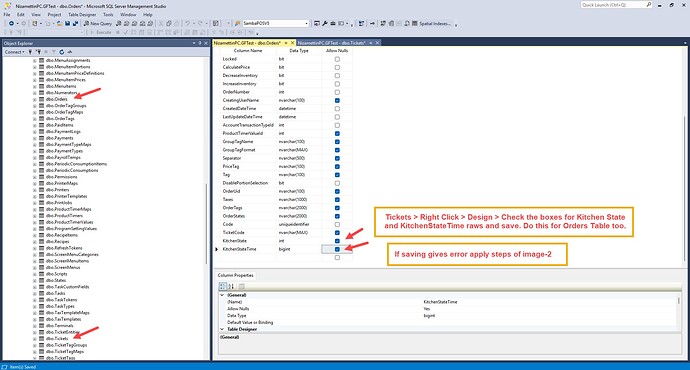The height and width of the screenshot is (370, 690).
Task: Select the Column Properties tab
Action: (x=235, y=275)
